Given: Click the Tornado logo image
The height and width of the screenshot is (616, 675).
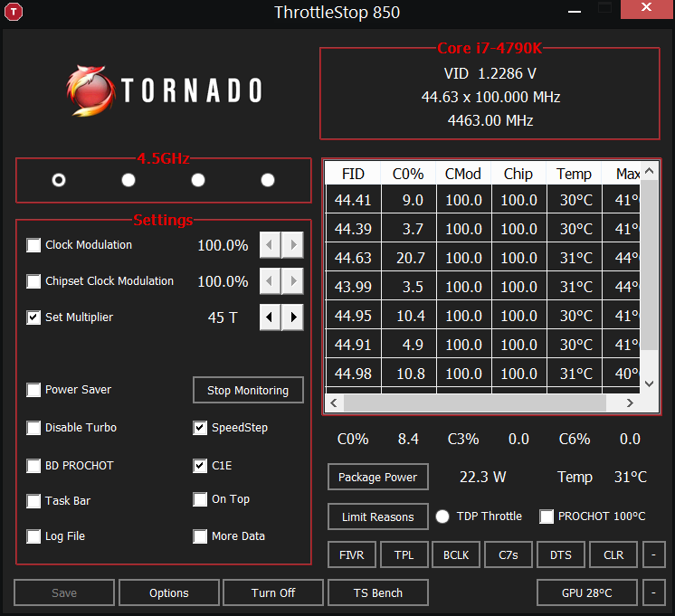Looking at the screenshot, I should (164, 90).
